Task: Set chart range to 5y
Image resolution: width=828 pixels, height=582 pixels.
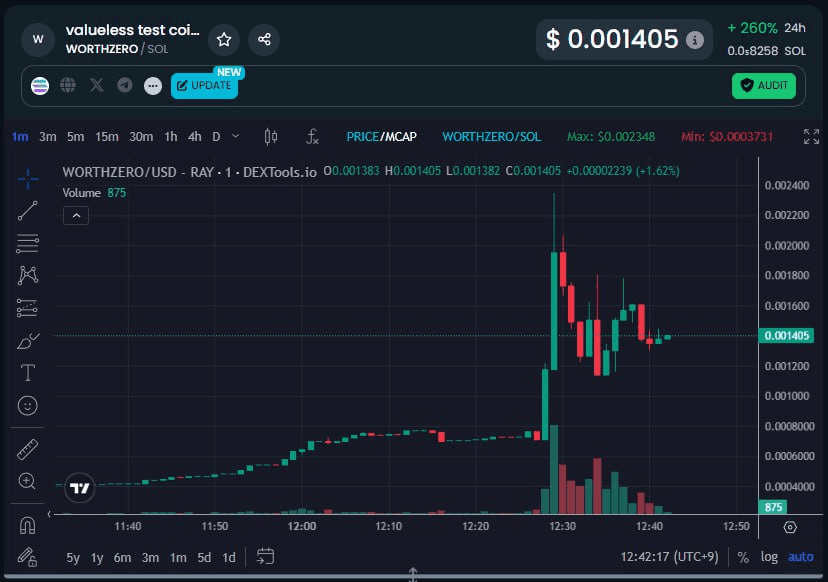Action: 73,558
